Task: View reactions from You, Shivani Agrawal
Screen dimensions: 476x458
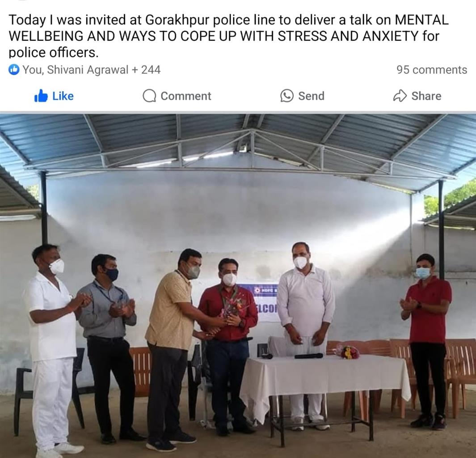Action: pos(76,70)
